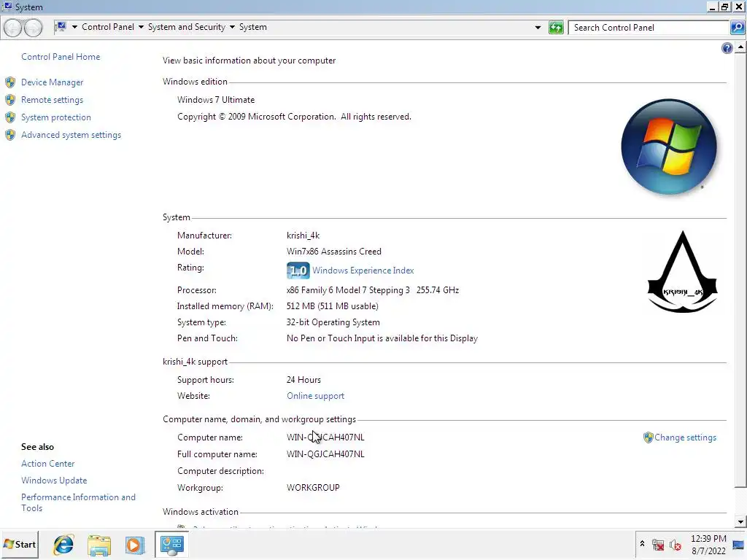Click 'Win7x86 Assassins Creed' model text
This screenshot has width=747, height=560.
(x=333, y=252)
